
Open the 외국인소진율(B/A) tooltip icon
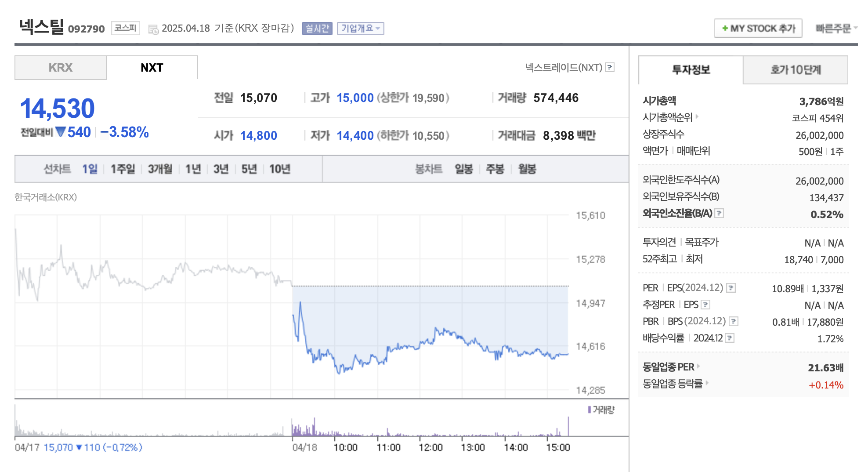click(x=720, y=214)
